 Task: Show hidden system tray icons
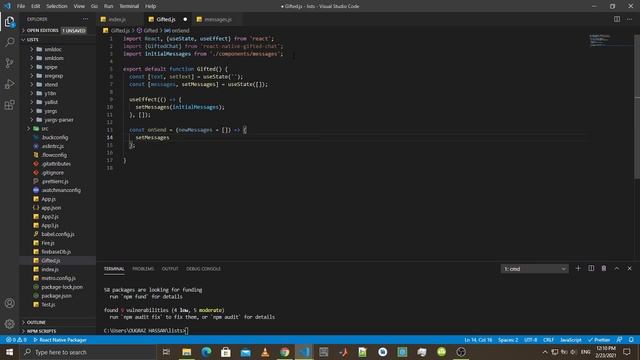544,352
